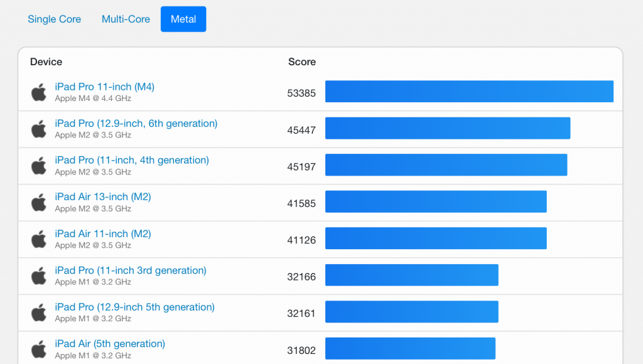The height and width of the screenshot is (364, 643).
Task: Click the iPad Pro (11-inch 3rd generation) link
Action: point(131,270)
